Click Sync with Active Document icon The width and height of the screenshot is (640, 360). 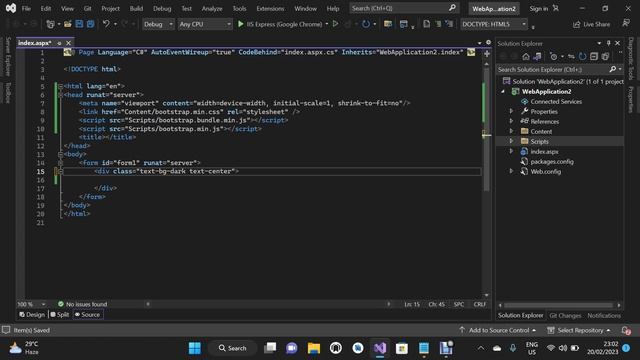[x=571, y=56]
